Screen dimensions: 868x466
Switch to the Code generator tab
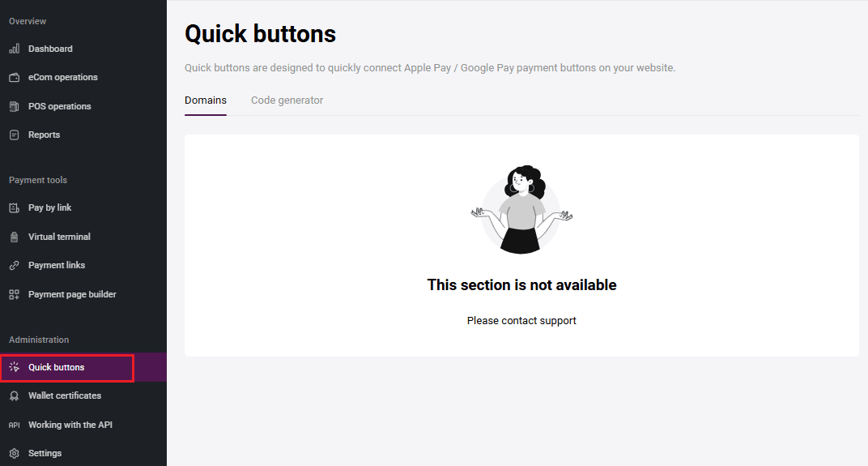[287, 100]
